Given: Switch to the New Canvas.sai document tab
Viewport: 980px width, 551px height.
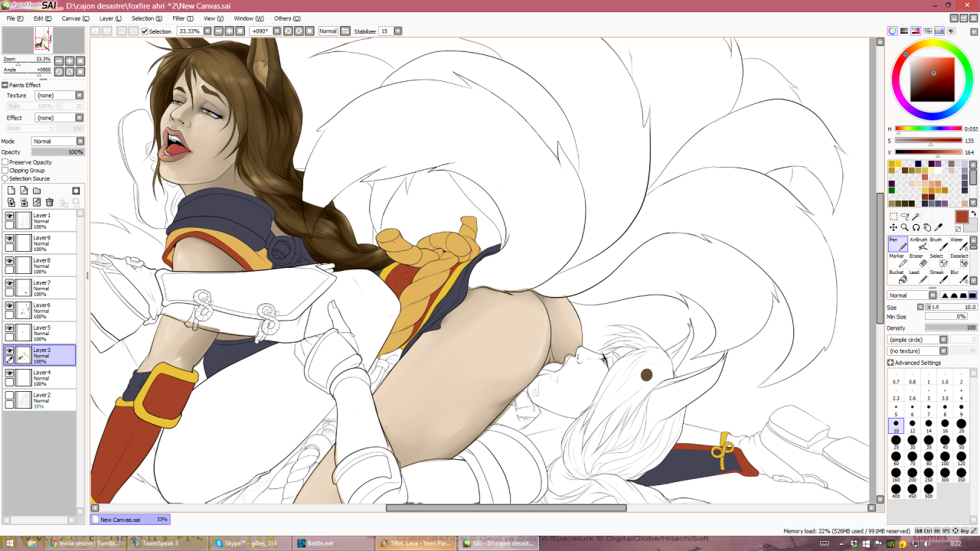Looking at the screenshot, I should coord(130,520).
